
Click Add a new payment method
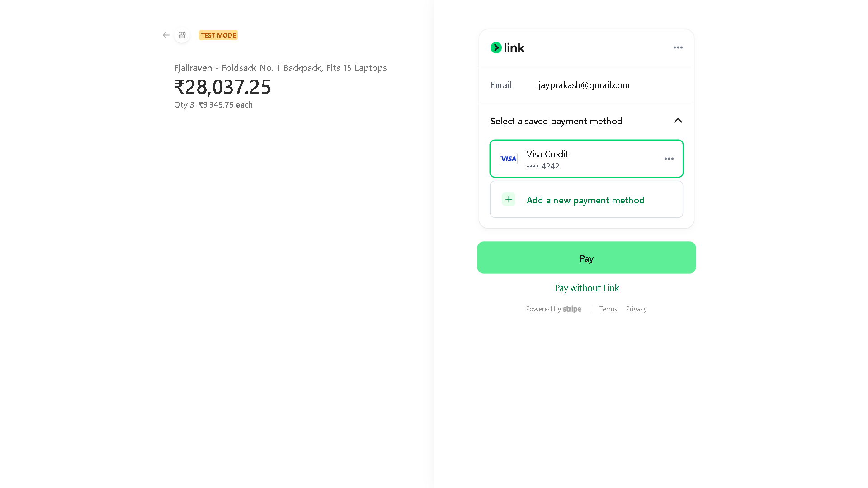tap(585, 200)
